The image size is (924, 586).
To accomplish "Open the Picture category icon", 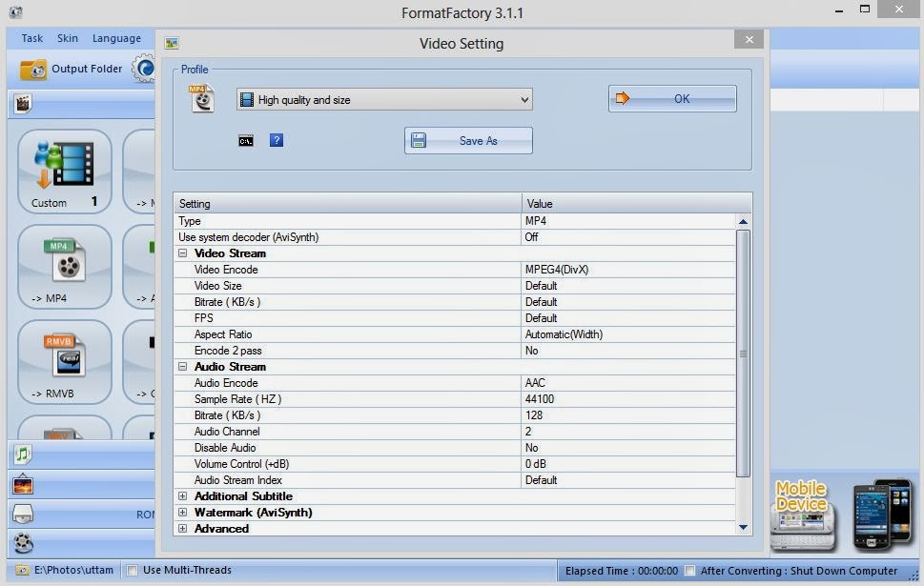I will [x=22, y=485].
